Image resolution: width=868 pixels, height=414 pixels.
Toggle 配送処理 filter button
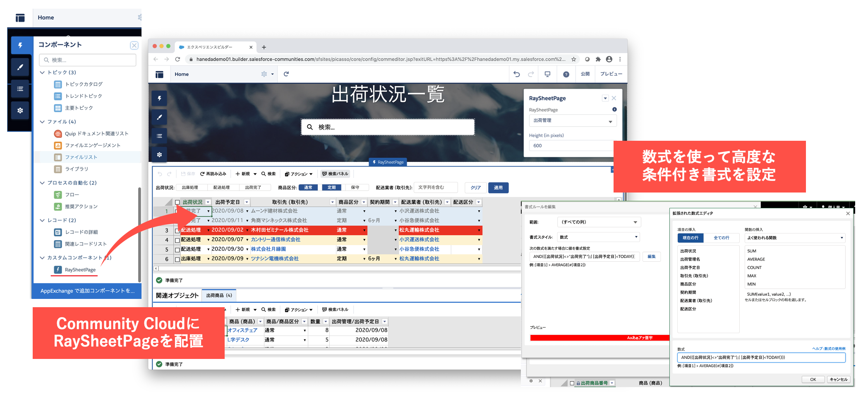pyautogui.click(x=221, y=188)
